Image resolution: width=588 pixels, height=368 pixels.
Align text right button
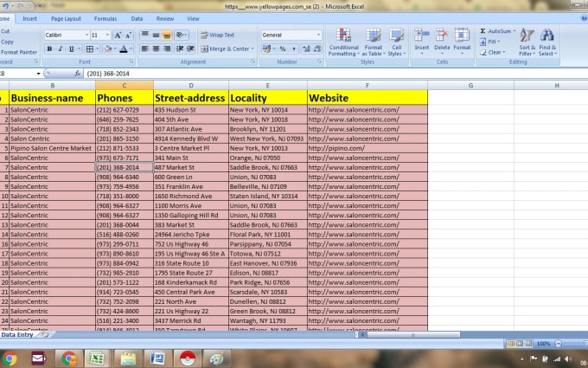[x=167, y=48]
